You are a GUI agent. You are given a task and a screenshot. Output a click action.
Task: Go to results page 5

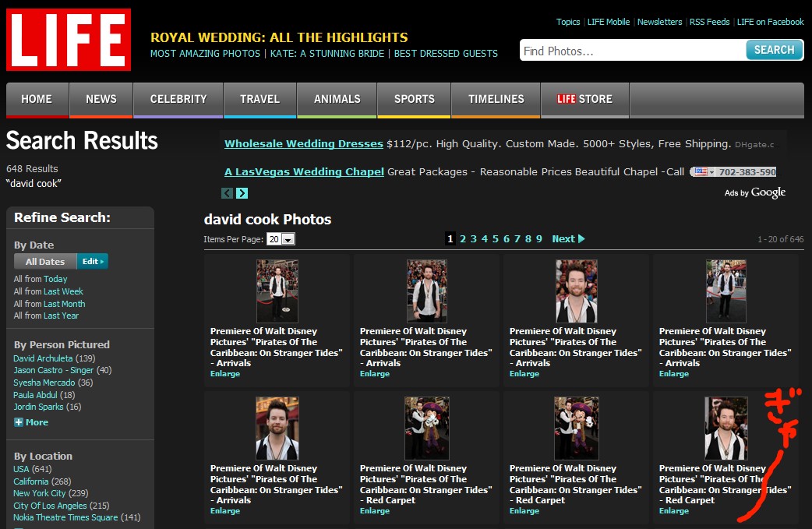[x=495, y=238]
